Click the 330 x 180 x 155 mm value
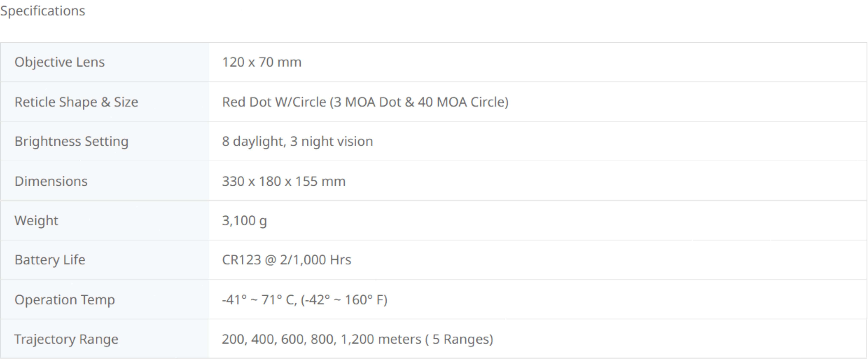This screenshot has width=868, height=359. (x=284, y=181)
